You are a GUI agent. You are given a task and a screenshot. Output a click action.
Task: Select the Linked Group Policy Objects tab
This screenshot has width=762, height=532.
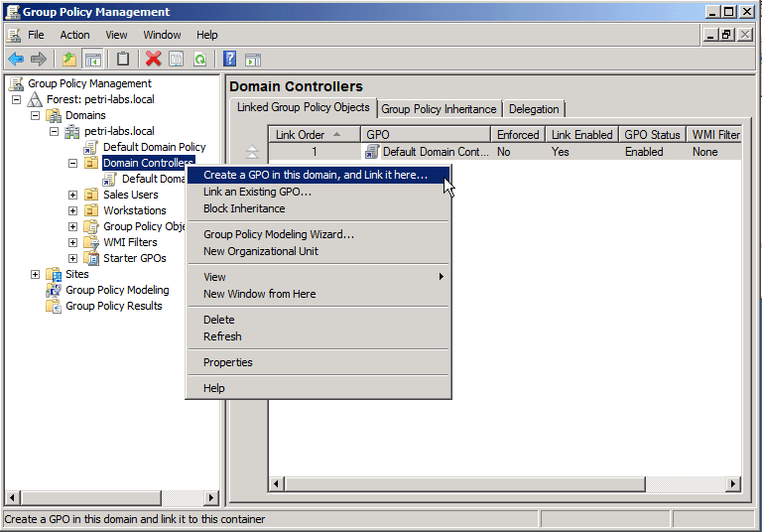pos(304,107)
